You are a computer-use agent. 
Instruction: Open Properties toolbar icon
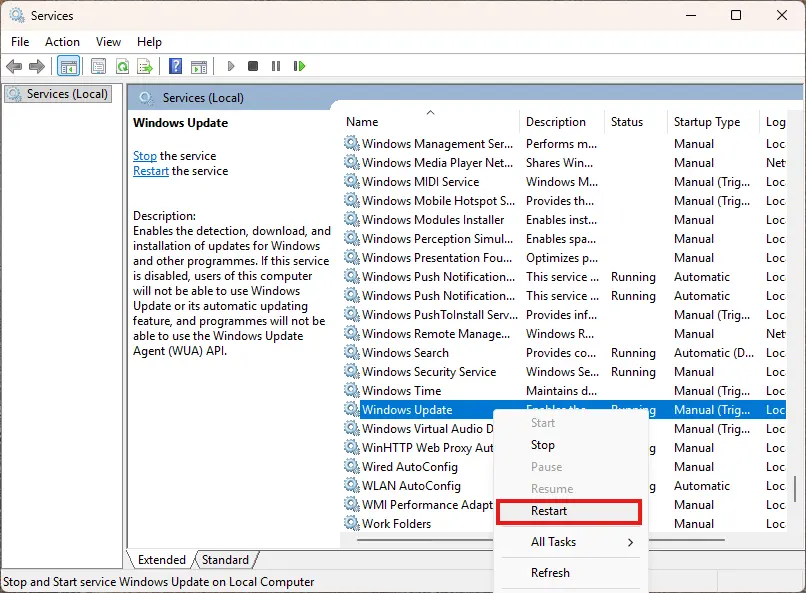(98, 66)
